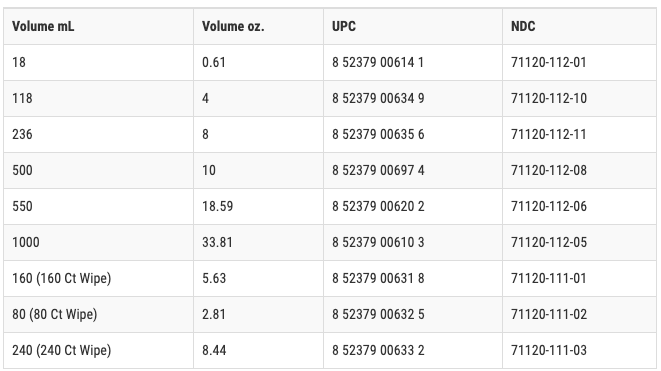Image resolution: width=661 pixels, height=371 pixels.
Task: Click the 1000 mL volume cell
Action: click(99, 242)
